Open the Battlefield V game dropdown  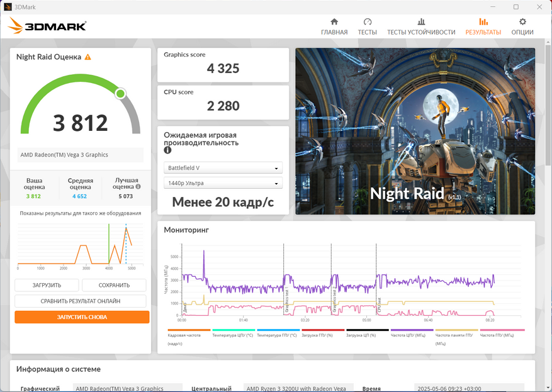(223, 168)
